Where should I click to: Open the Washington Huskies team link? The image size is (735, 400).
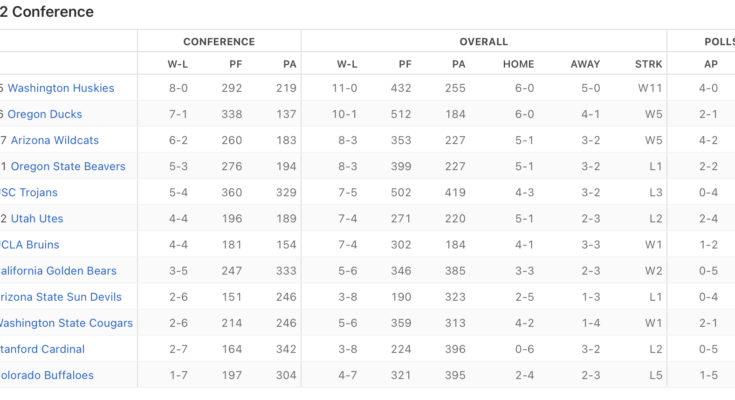[x=61, y=88]
